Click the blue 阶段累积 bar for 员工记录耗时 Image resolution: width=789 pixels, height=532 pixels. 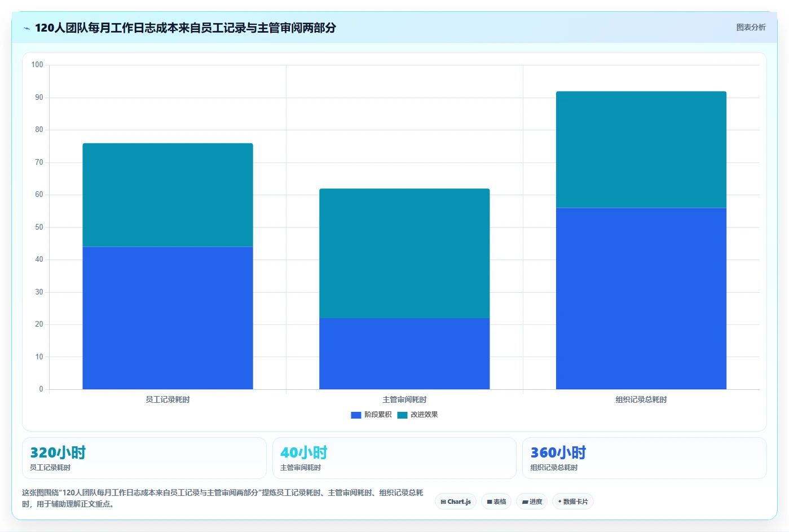pos(168,318)
